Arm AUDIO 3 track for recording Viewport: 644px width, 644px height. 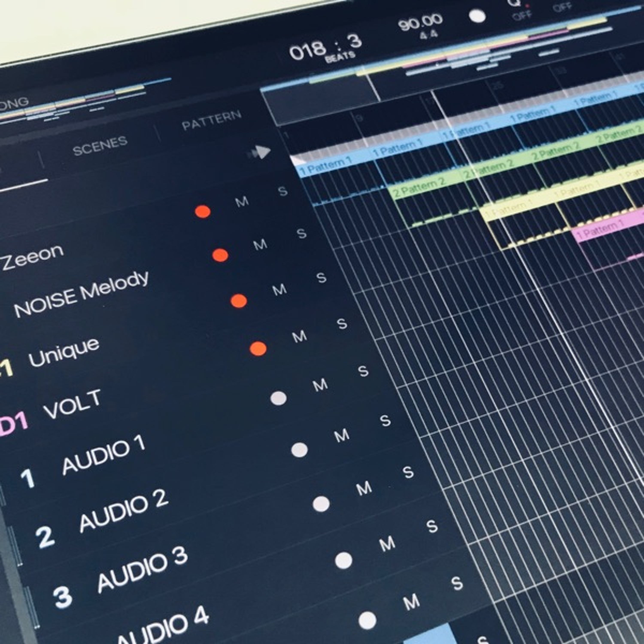[x=321, y=503]
